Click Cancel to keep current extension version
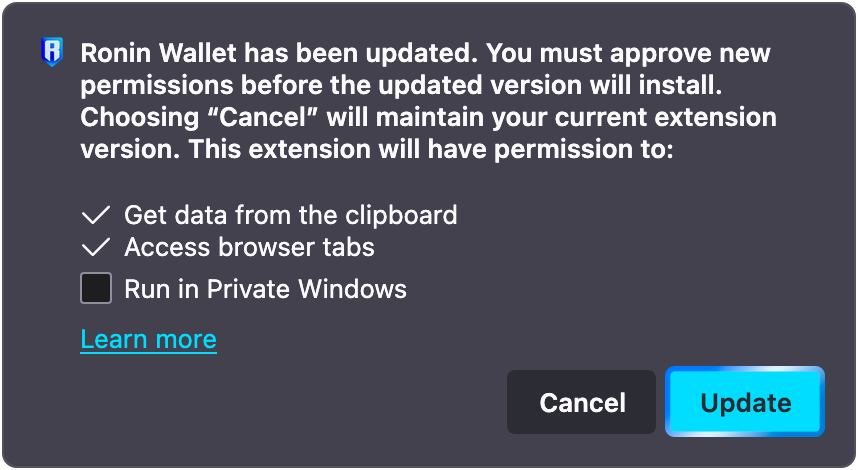Viewport: 858px width, 470px height. (x=581, y=402)
